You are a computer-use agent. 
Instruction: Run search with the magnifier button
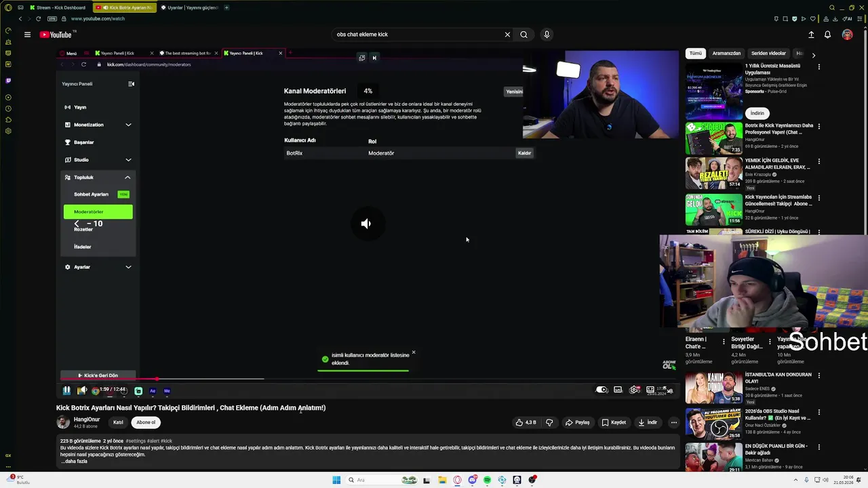click(x=524, y=35)
